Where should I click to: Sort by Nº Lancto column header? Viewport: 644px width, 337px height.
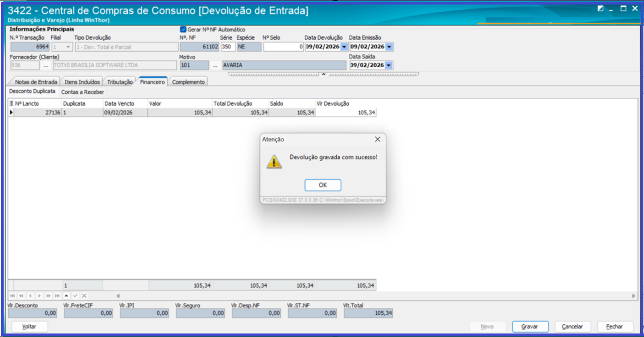38,103
